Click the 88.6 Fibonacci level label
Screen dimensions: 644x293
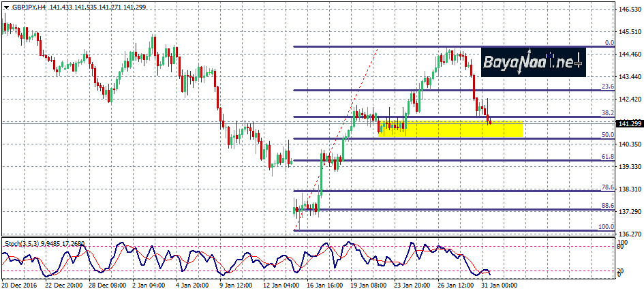[x=608, y=205]
